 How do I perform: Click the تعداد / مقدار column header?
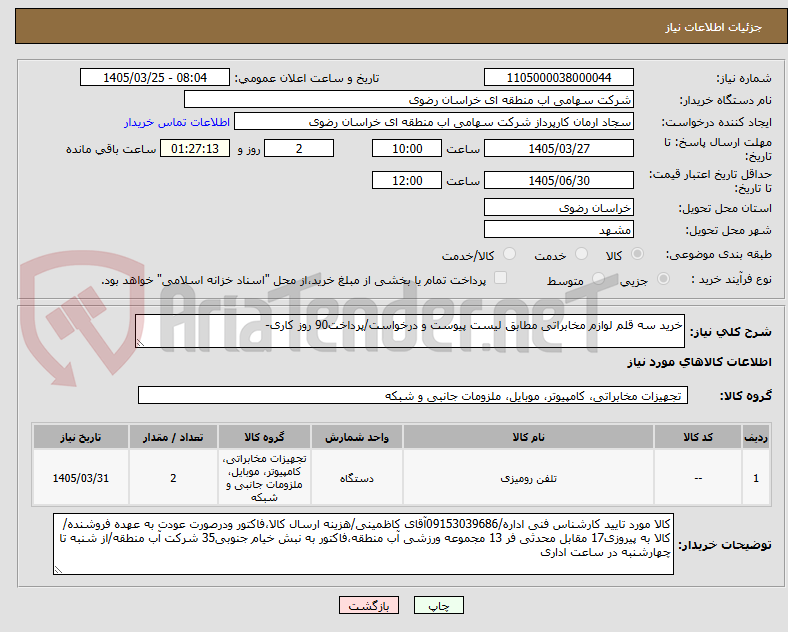click(173, 437)
